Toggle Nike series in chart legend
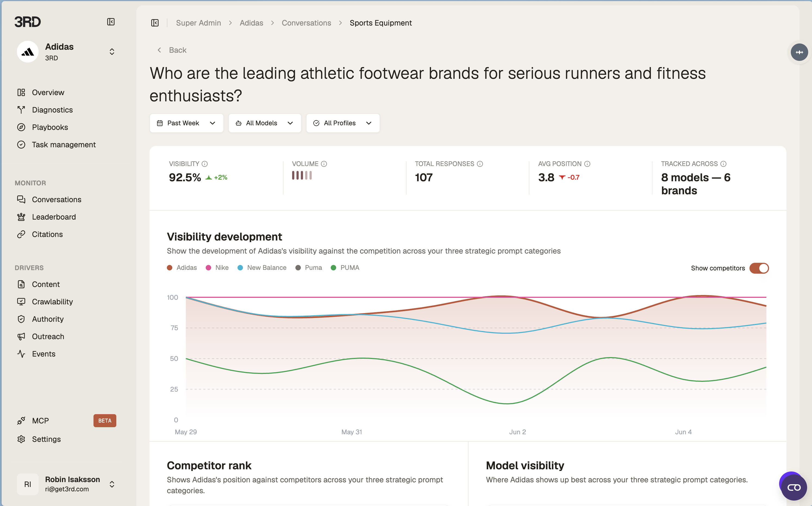 [217, 268]
